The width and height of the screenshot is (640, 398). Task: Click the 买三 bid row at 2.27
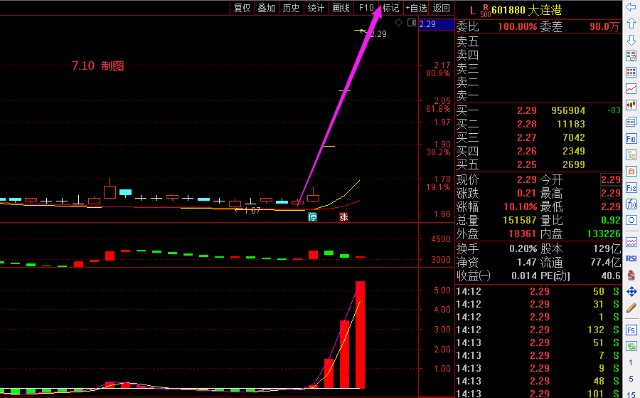coord(538,138)
